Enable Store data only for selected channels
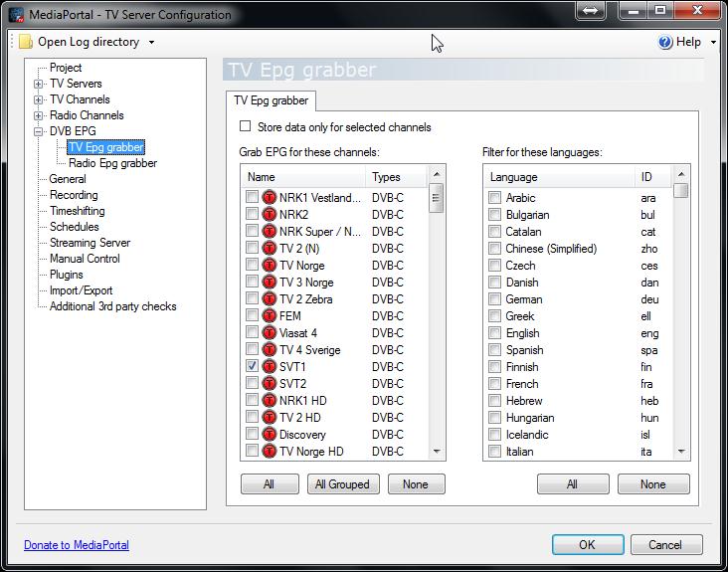The height and width of the screenshot is (572, 728). (245, 126)
